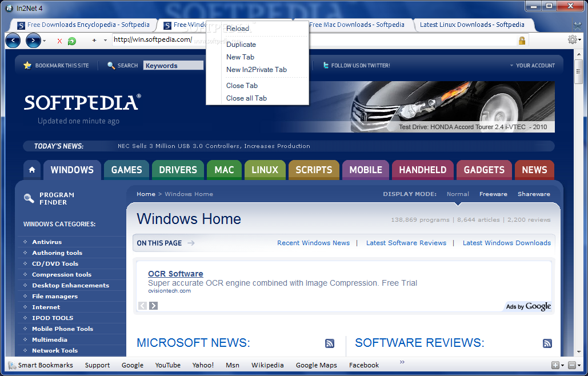Open the HANDHELD category tab
The image size is (588, 376).
pyautogui.click(x=423, y=170)
